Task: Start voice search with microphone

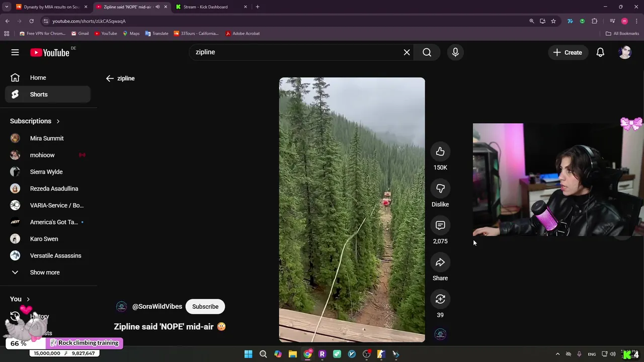Action: point(455,52)
